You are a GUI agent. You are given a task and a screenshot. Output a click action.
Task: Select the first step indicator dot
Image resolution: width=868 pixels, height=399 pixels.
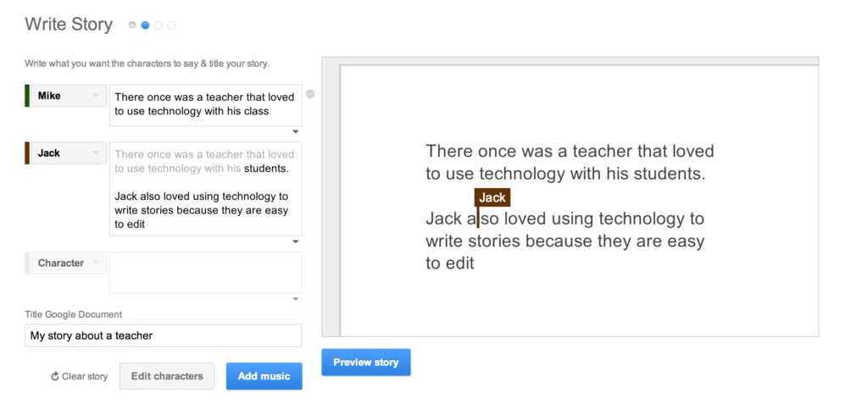[x=131, y=25]
